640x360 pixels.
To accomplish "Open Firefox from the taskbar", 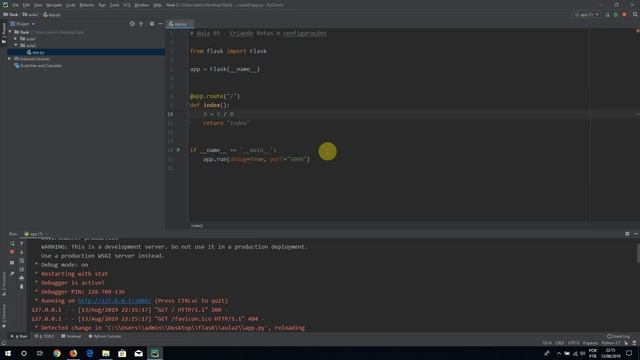I will click(73, 353).
